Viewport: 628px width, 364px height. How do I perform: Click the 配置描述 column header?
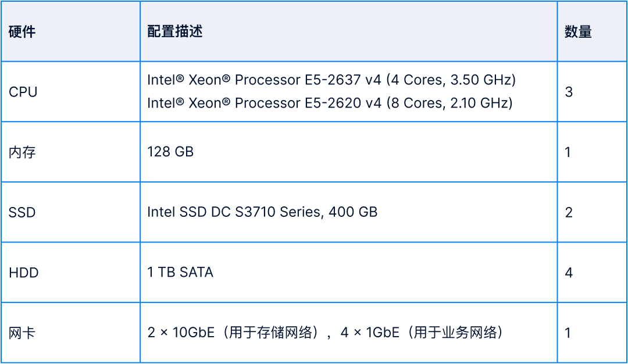174,32
